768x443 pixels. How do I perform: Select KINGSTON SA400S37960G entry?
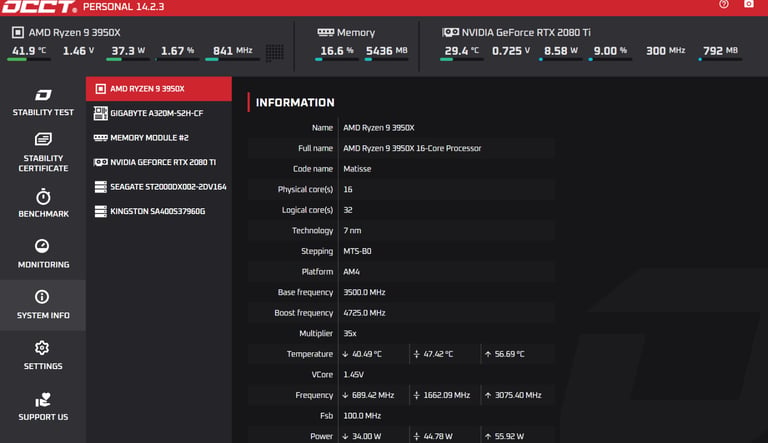tap(159, 211)
